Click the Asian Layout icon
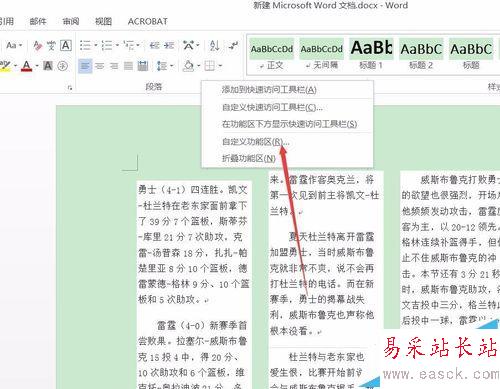The width and height of the screenshot is (500, 389). coord(188,45)
